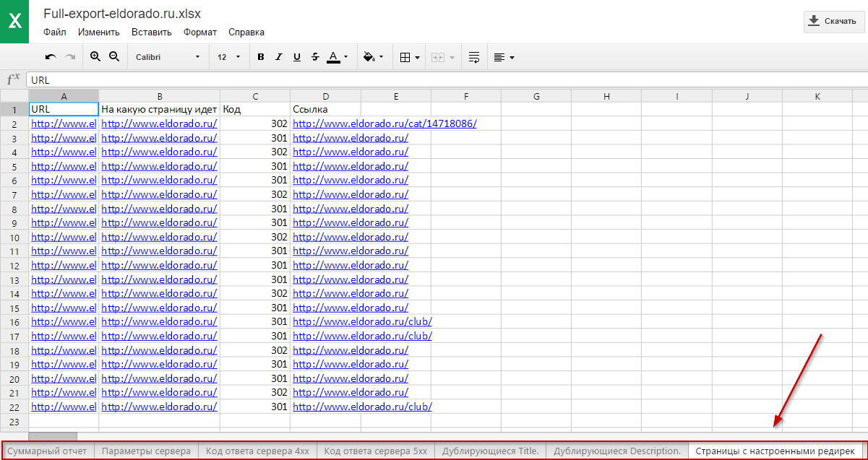Open the column A link in row 10
Screen dimensions: 868x460
(x=64, y=237)
